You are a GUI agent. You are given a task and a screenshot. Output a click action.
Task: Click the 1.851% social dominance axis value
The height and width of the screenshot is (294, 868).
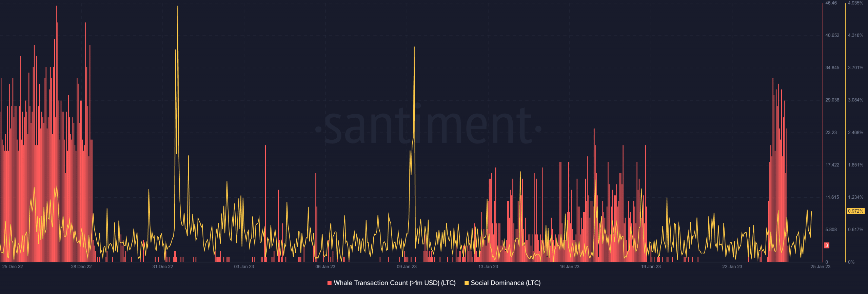pyautogui.click(x=855, y=165)
